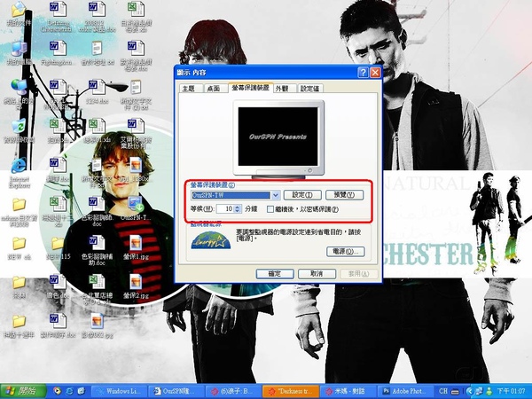Click the dialog's help question mark button
The width and height of the screenshot is (532, 399).
coord(363,73)
